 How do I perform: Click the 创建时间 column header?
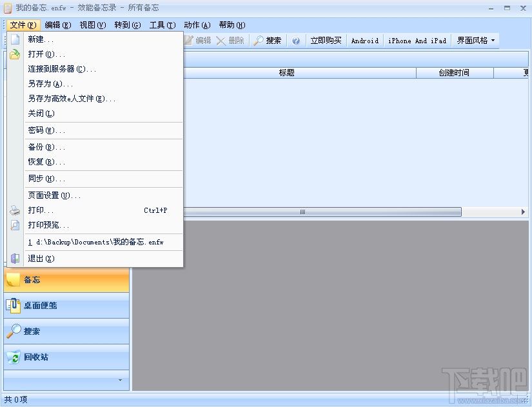[x=455, y=72]
